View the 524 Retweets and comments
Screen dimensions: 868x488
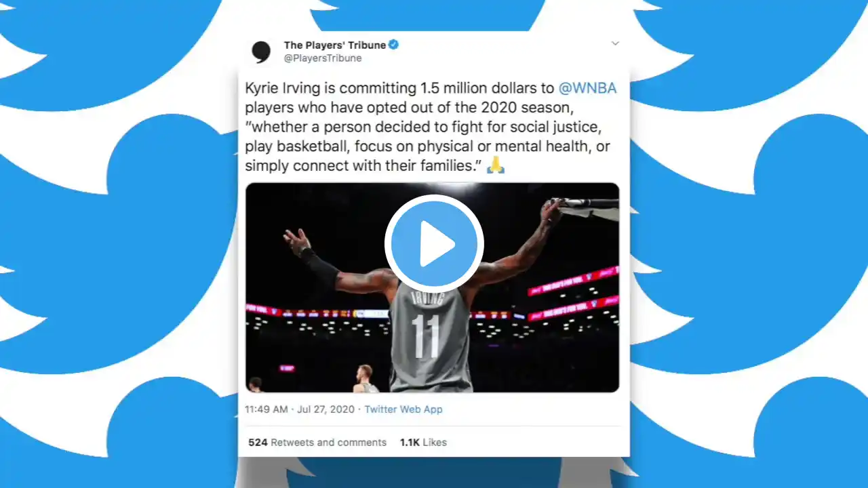pos(317,442)
